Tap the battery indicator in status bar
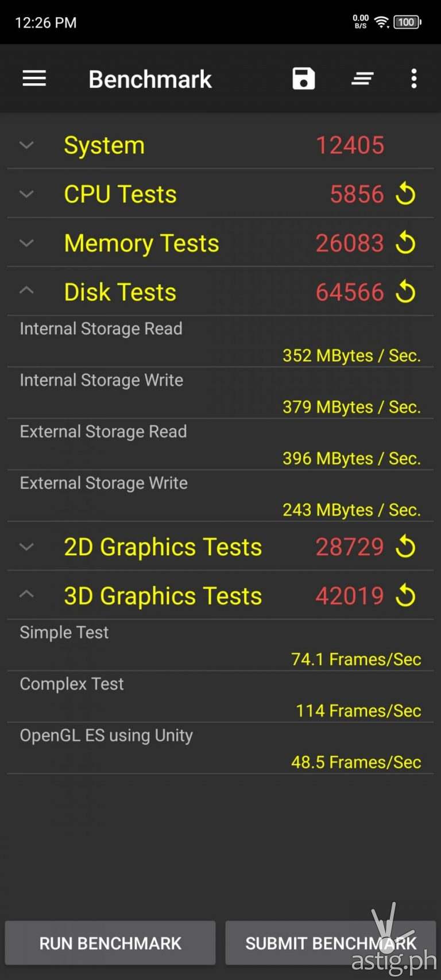The image size is (441, 980). [x=407, y=22]
